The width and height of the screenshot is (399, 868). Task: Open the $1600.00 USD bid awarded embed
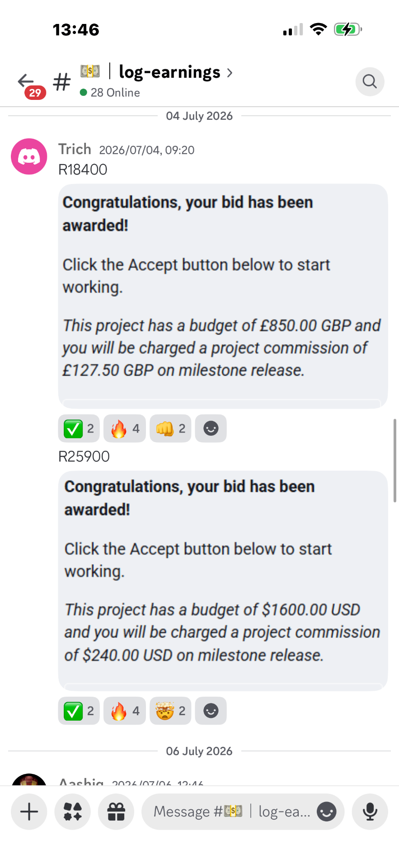[x=223, y=580]
